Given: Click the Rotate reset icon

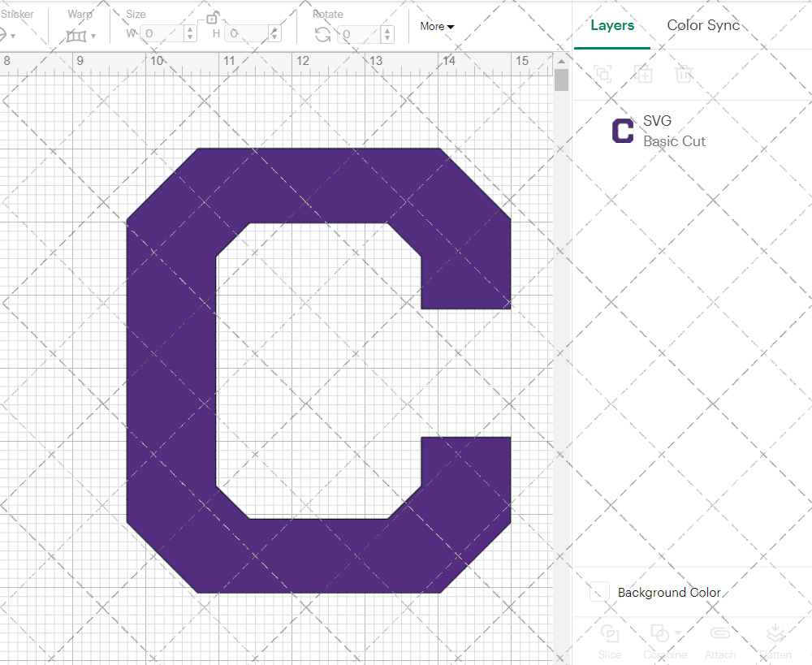Looking at the screenshot, I should 322,35.
